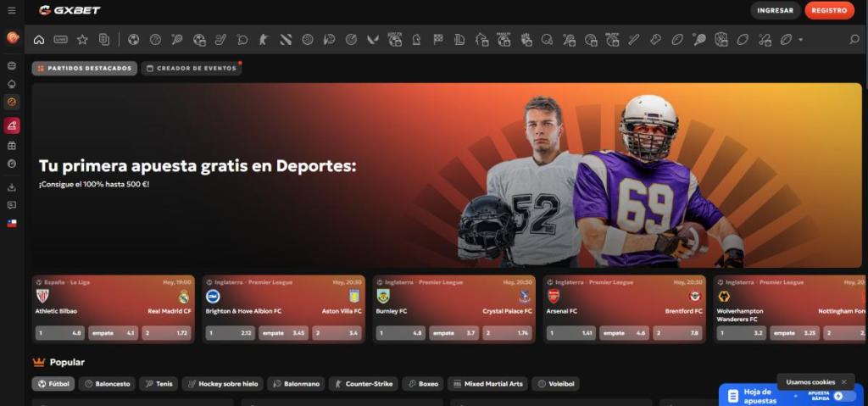Open the search magnifier icon
The height and width of the screenshot is (406, 868).
click(854, 39)
